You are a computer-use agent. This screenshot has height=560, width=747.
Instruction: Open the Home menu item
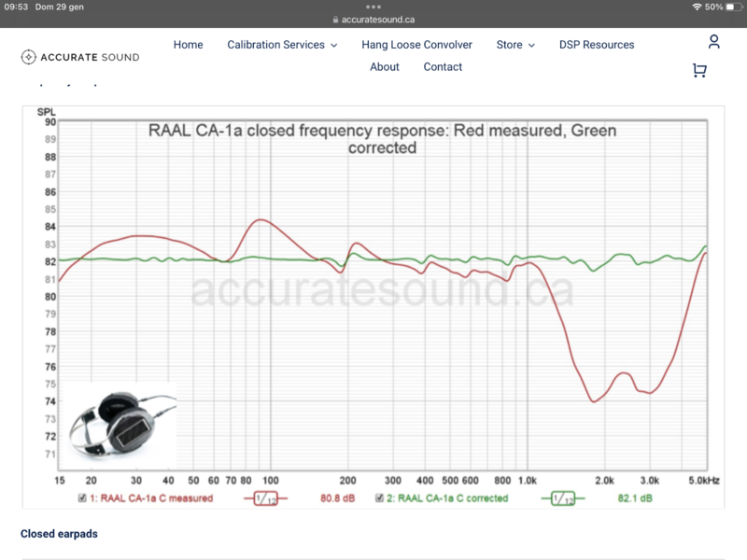pos(188,45)
